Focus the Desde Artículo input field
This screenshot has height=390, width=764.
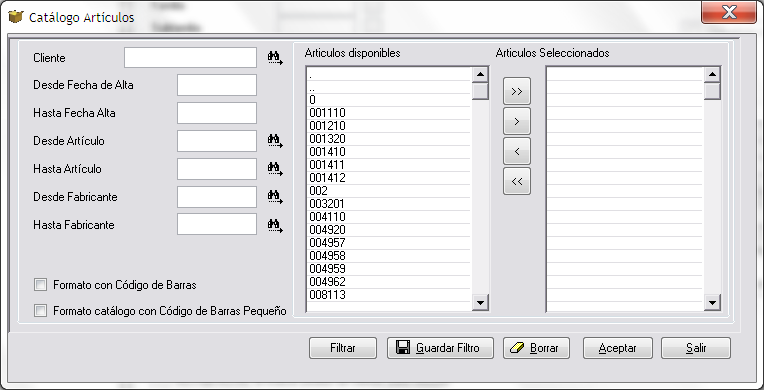(217, 141)
